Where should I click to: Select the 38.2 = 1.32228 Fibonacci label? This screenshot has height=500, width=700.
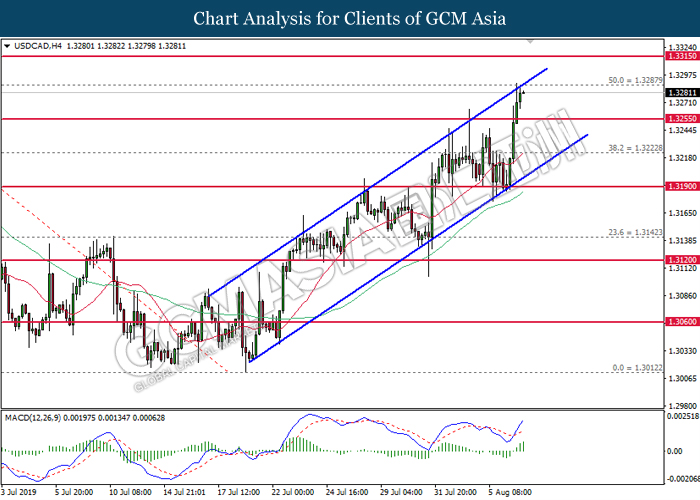pyautogui.click(x=635, y=147)
